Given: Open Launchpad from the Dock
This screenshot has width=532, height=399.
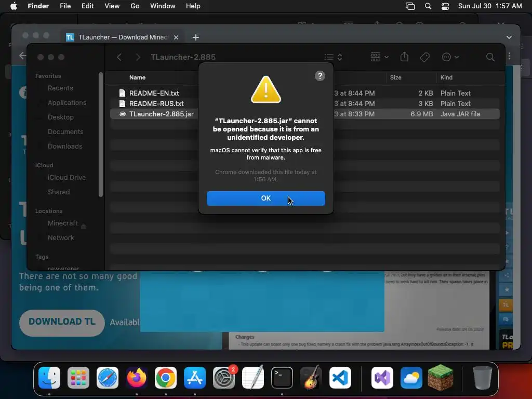Looking at the screenshot, I should point(78,378).
